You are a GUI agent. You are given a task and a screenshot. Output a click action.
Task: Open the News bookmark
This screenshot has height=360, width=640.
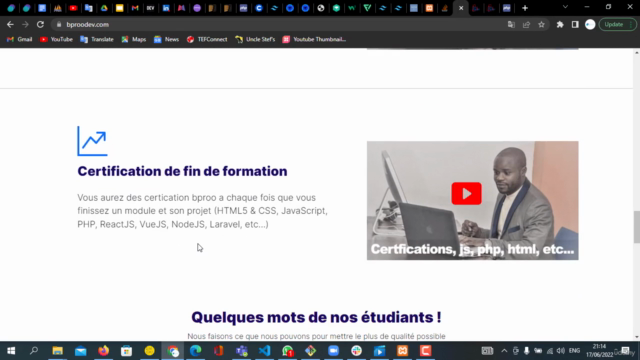click(167, 39)
